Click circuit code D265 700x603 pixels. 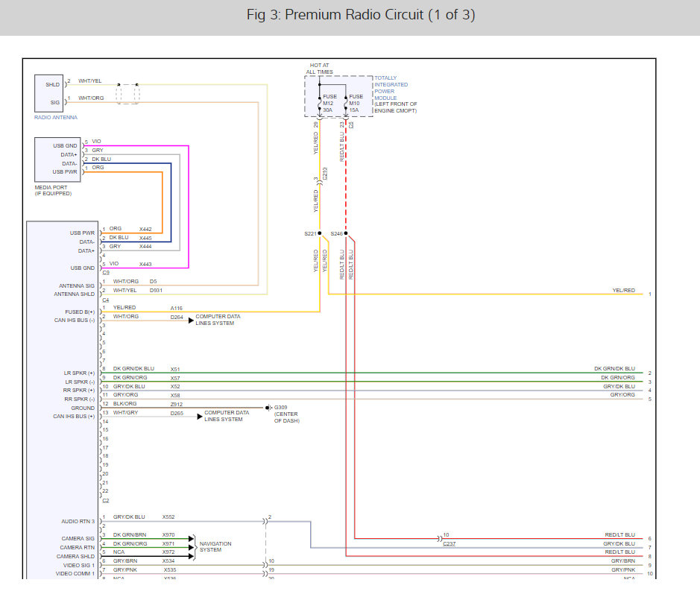[x=177, y=414]
